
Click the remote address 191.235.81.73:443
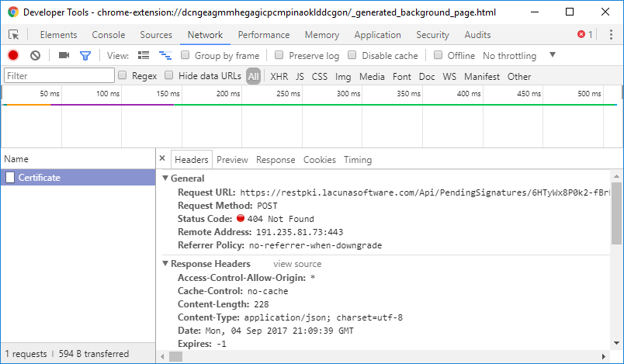point(300,232)
